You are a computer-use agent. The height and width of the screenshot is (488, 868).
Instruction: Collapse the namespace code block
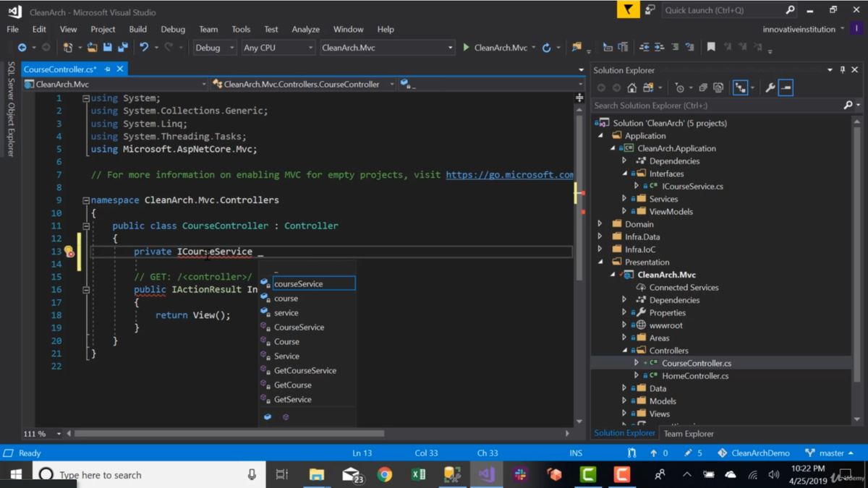coord(86,200)
